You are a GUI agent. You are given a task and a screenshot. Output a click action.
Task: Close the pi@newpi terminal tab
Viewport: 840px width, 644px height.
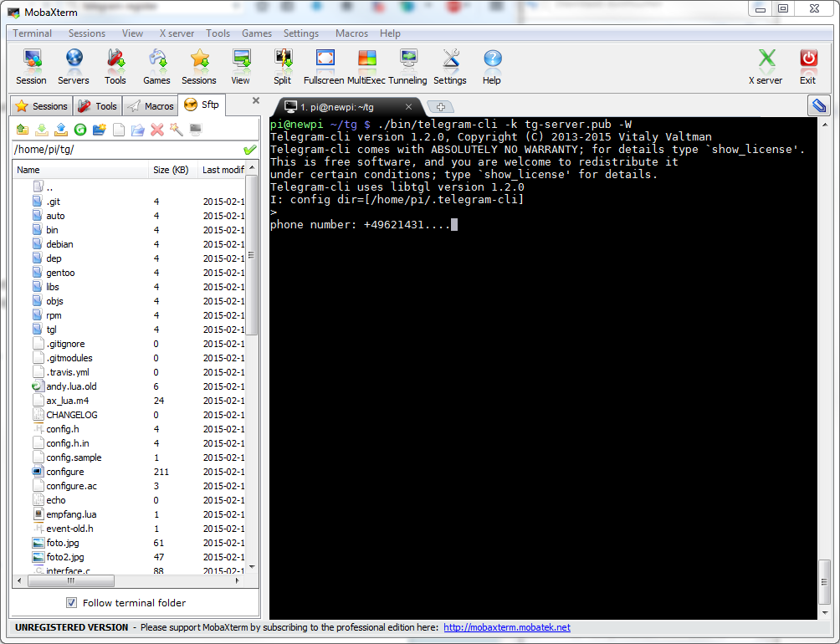coord(408,107)
